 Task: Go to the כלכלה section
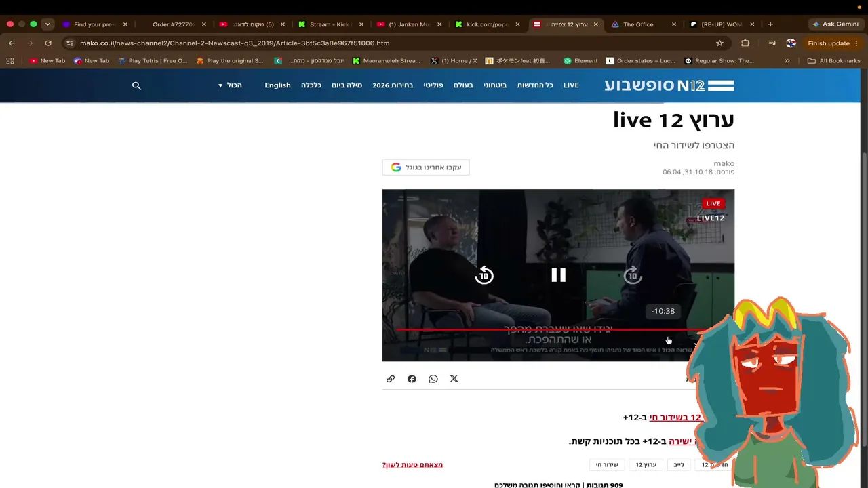pos(311,85)
